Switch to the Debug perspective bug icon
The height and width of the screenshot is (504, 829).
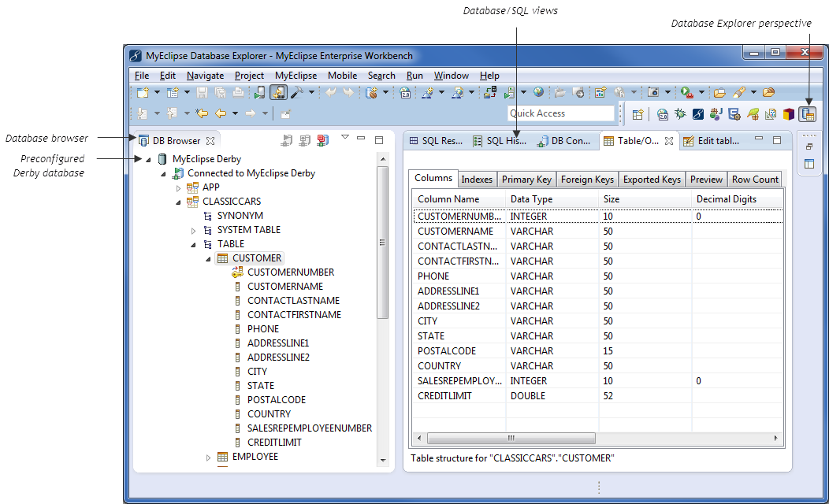click(x=680, y=114)
